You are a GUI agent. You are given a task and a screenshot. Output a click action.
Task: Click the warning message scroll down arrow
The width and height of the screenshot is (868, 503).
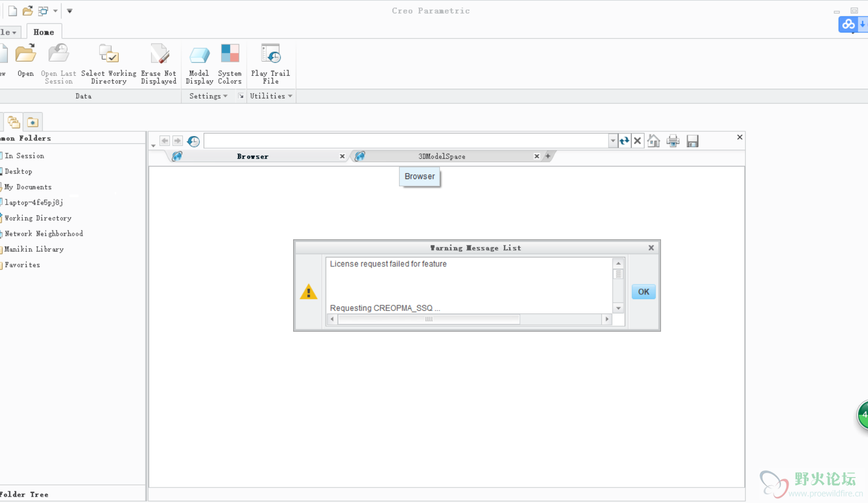618,308
